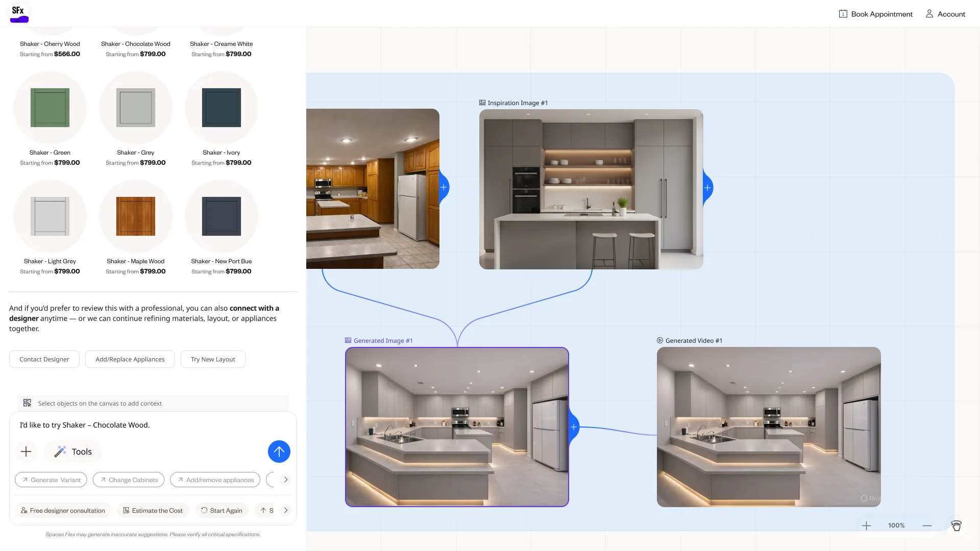Click the Contact Designer button

44,359
